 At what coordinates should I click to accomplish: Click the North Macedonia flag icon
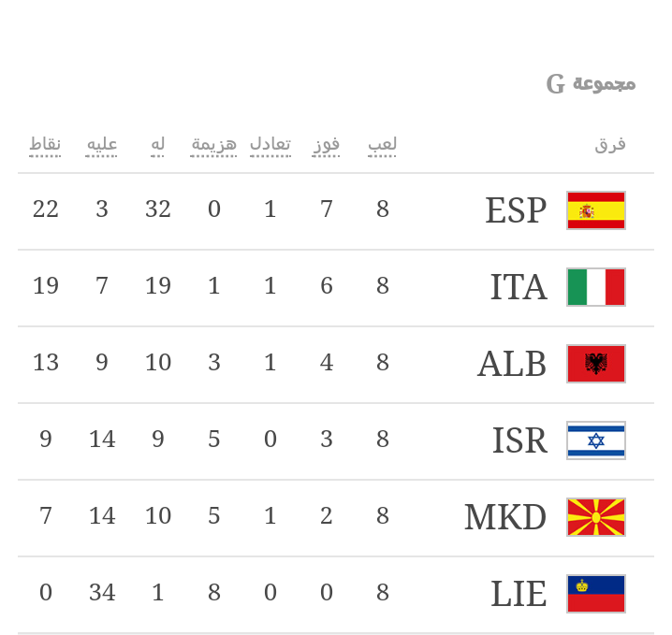(x=596, y=517)
